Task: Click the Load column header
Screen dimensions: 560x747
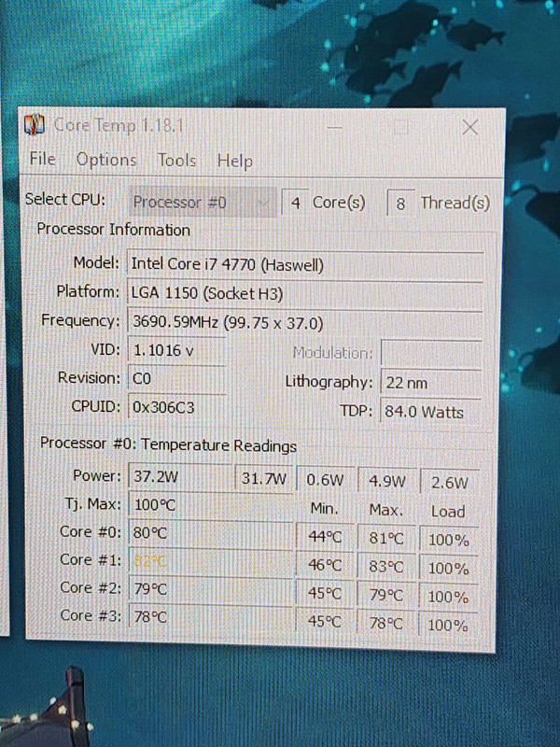Action: point(448,512)
